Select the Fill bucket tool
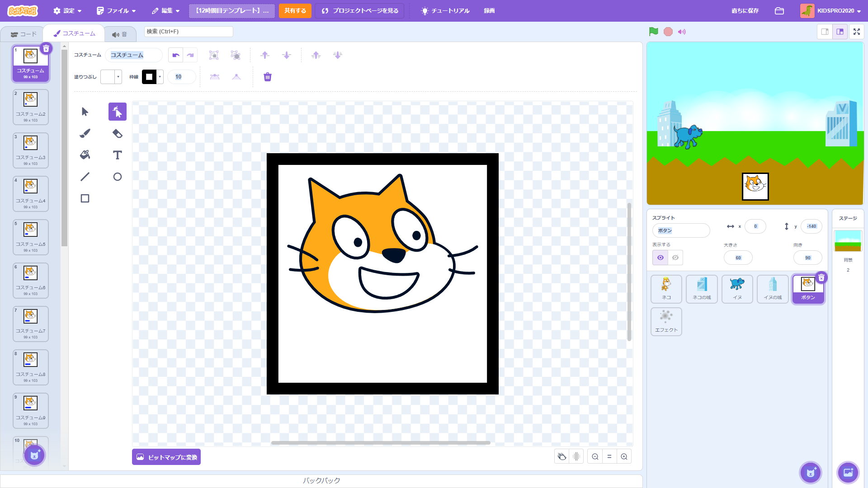Screen dimensions: 868x488 pyautogui.click(x=85, y=155)
